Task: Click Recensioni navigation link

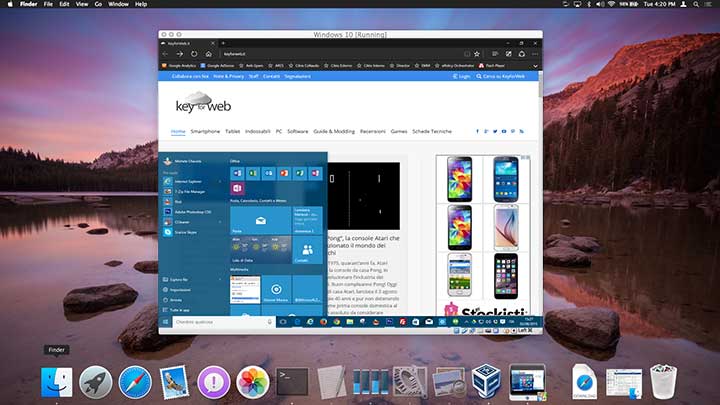Action: 372,131
